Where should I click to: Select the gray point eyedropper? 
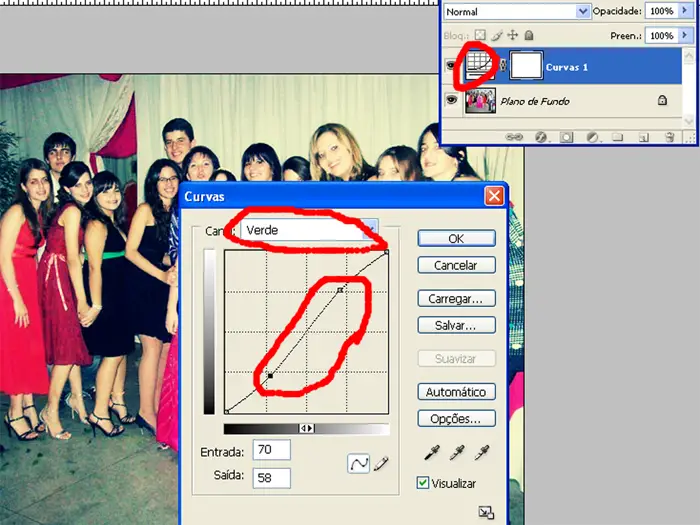click(457, 453)
